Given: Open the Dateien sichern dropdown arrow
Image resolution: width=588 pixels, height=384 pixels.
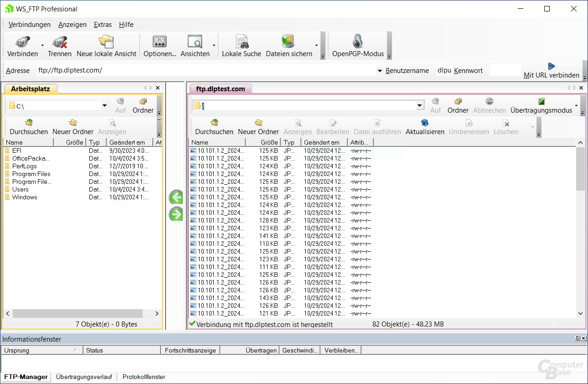Looking at the screenshot, I should [x=316, y=45].
